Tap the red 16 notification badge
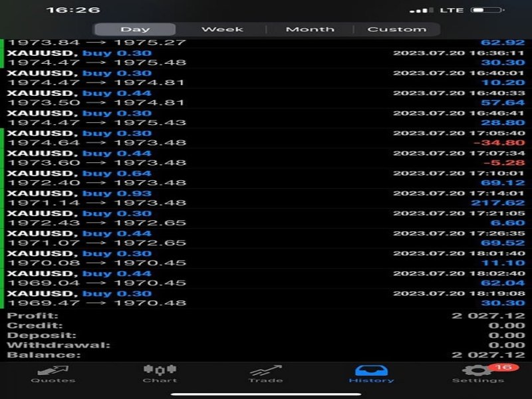The width and height of the screenshot is (532, 399). point(503,368)
